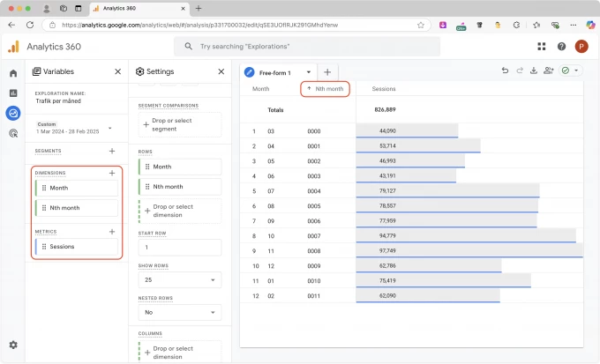Open Admin gear icon at bottom left
The image size is (600, 364).
pyautogui.click(x=13, y=345)
